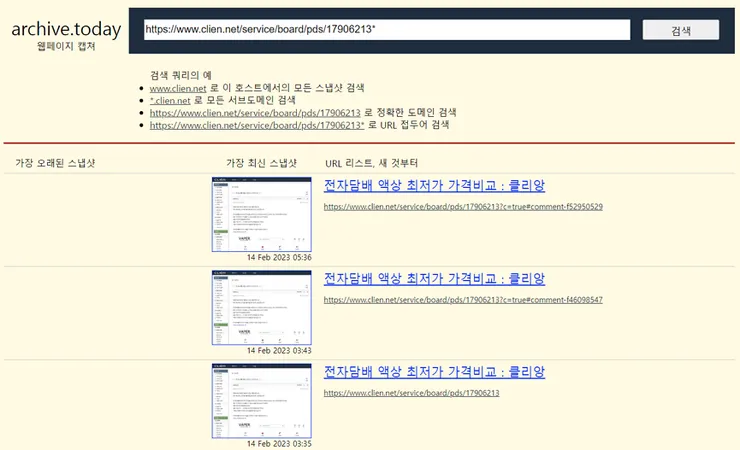
Task: Click the 웹페이지 캡쳐 subtitle text
Action: coord(66,46)
